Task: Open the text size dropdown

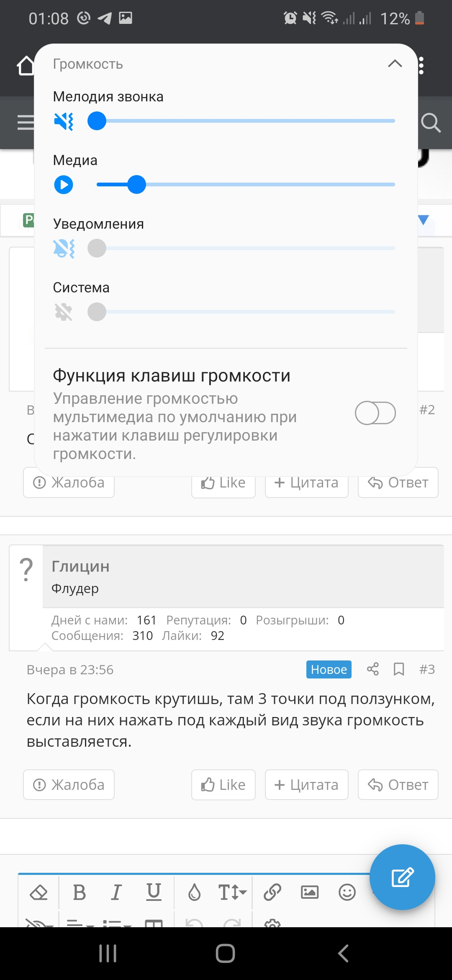Action: [232, 892]
